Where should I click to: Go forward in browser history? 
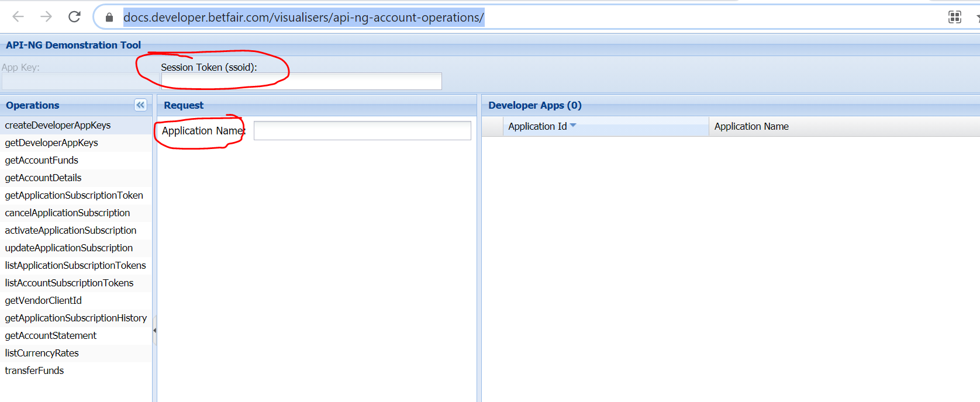click(x=46, y=17)
